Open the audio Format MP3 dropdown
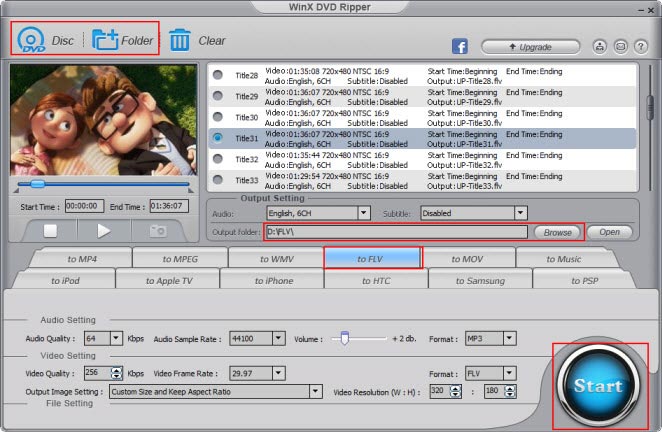This screenshot has height=432, width=662. [510, 338]
